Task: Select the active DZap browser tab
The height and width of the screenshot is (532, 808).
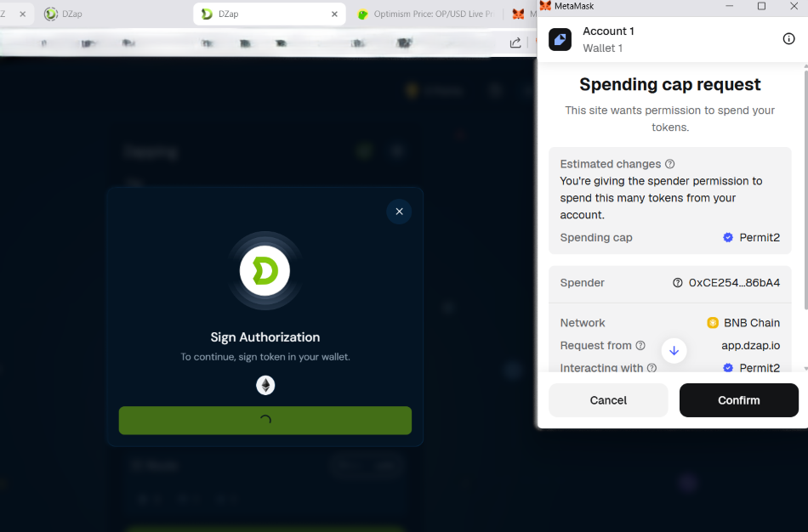Action: tap(269, 14)
